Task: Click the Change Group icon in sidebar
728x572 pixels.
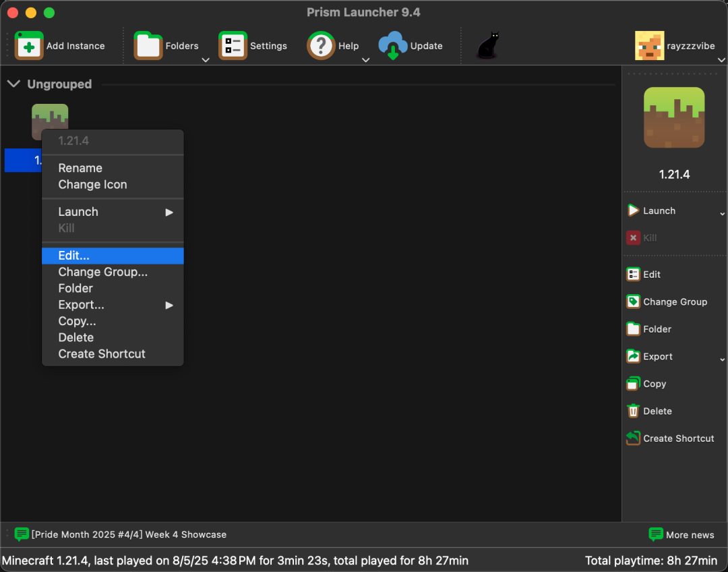Action: click(633, 302)
